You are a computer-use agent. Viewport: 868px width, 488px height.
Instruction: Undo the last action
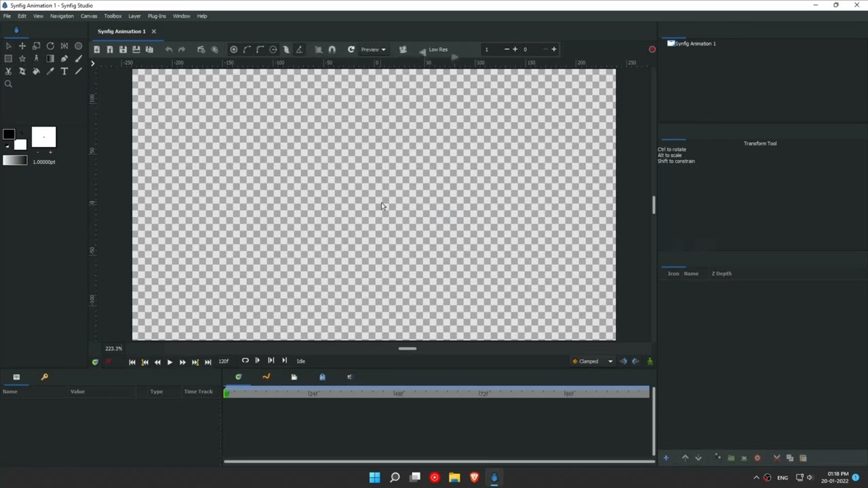(x=169, y=49)
